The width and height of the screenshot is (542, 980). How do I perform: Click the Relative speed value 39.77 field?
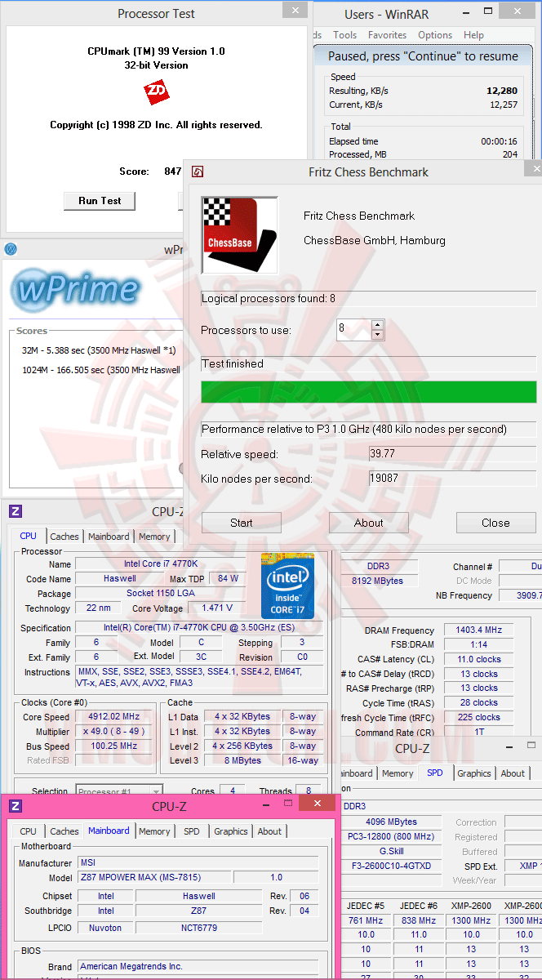(x=452, y=454)
